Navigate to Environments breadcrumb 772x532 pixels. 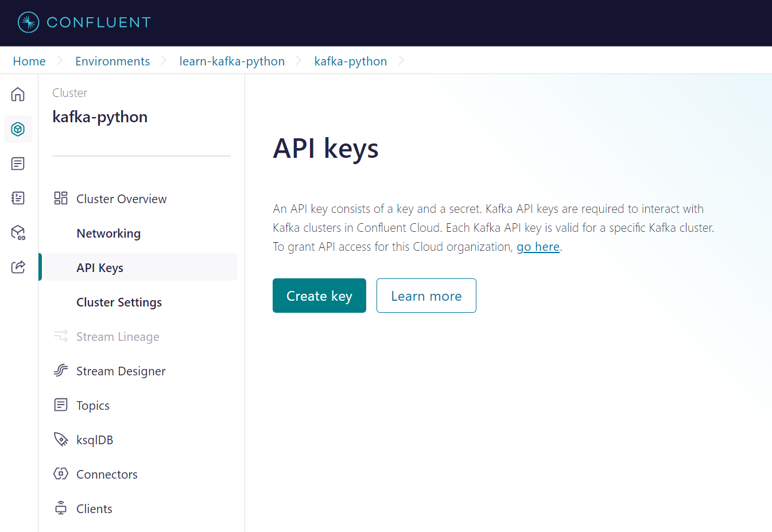pos(112,61)
